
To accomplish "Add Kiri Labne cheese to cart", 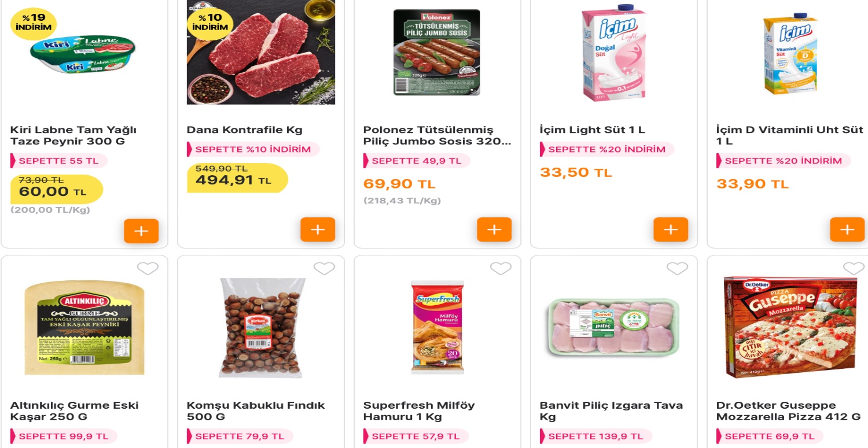I will [141, 230].
